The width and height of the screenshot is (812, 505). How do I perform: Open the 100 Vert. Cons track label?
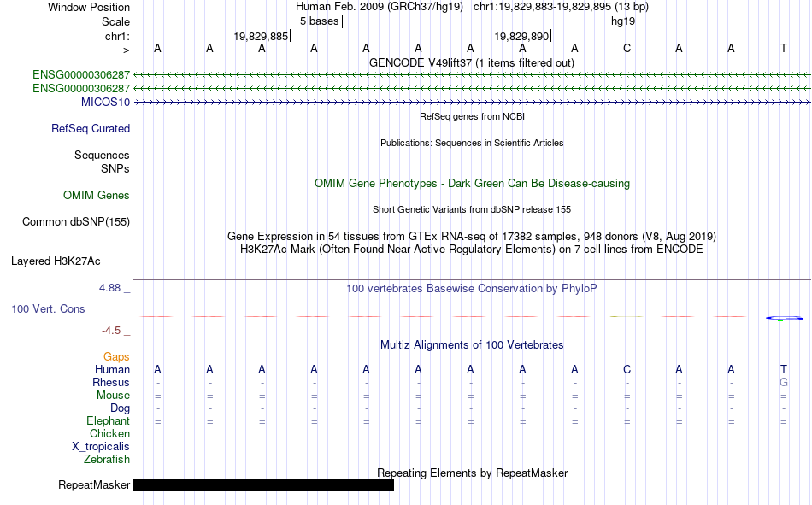coord(48,308)
